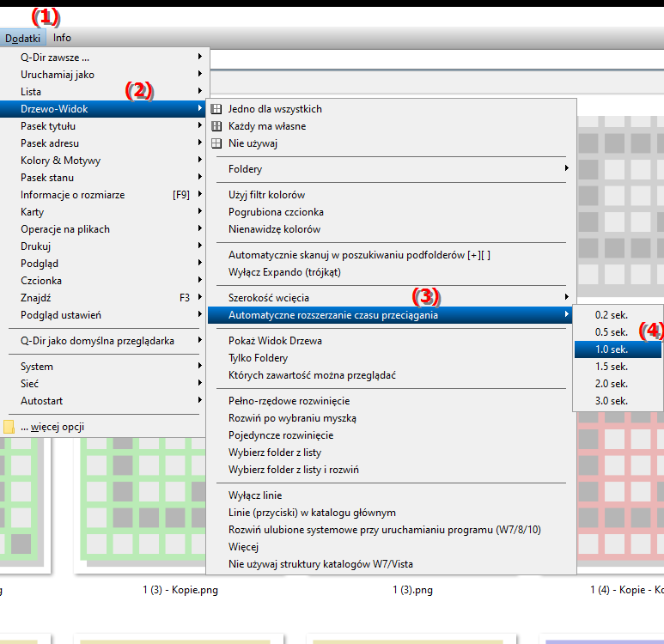The image size is (664, 644).
Task: Toggle Rozwiń ulubione systemowe przy uruchamianiu programu
Action: 391,530
